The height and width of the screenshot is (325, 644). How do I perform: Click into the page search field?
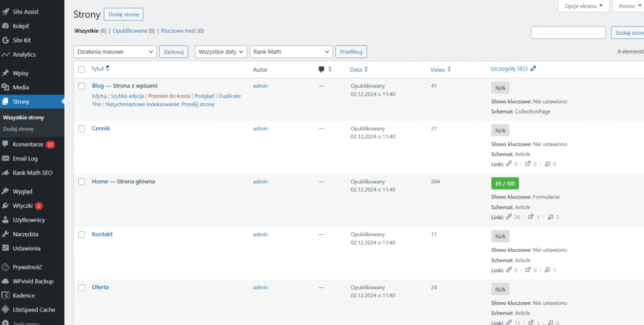click(x=568, y=33)
